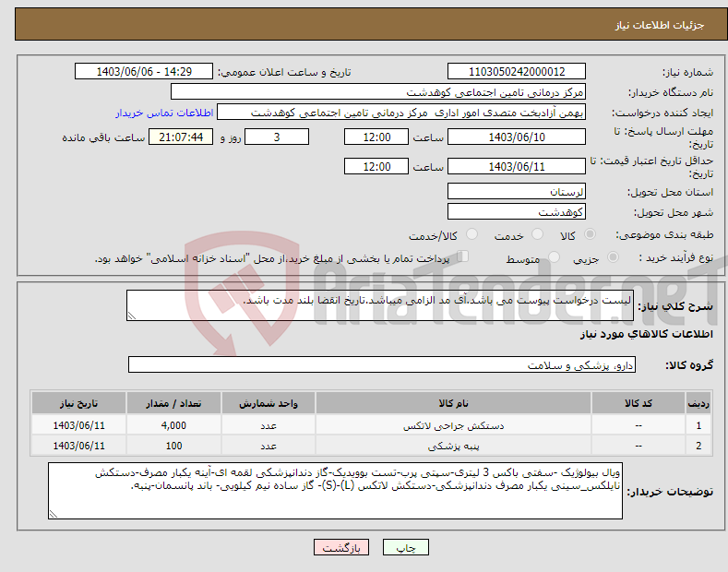Click the unit عدد in row 1
Viewport: 728px width, 572px height.
point(269,425)
